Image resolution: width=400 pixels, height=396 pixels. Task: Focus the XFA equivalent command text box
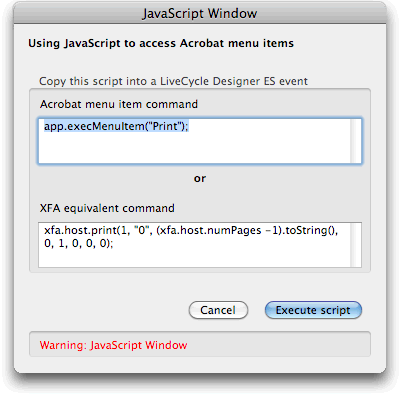pyautogui.click(x=200, y=245)
